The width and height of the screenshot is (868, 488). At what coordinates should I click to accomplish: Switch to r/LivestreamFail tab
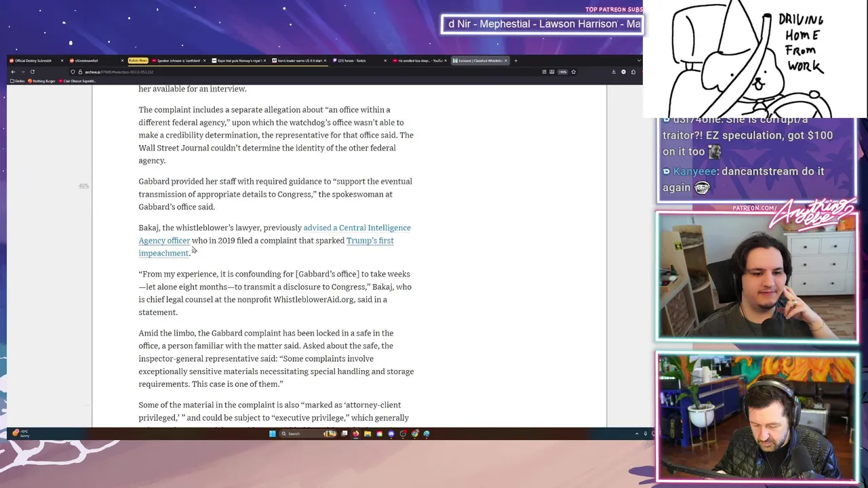coord(96,60)
